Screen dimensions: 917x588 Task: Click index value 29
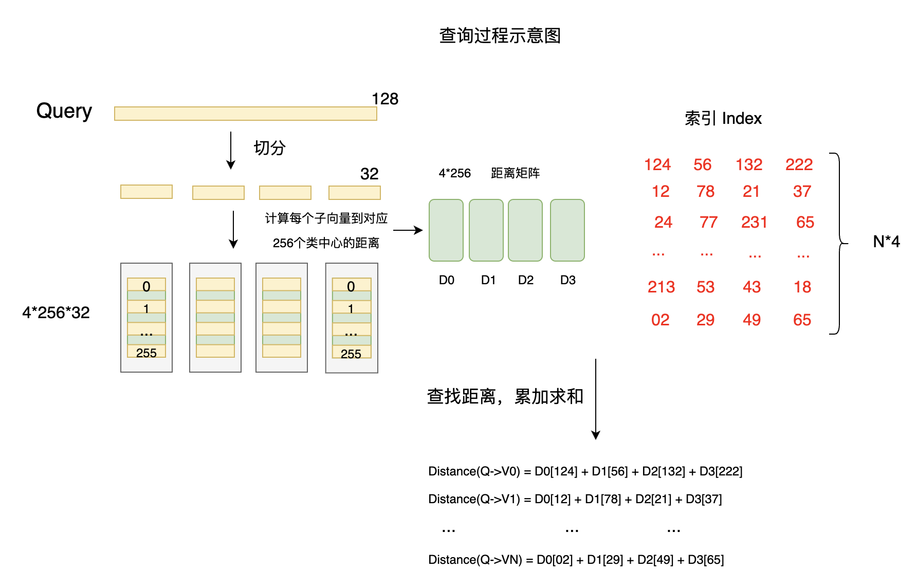coord(706,320)
